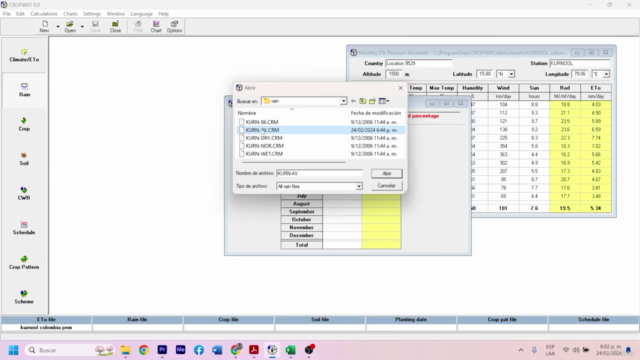Click the Abrir button
The height and width of the screenshot is (360, 640).
point(387,173)
